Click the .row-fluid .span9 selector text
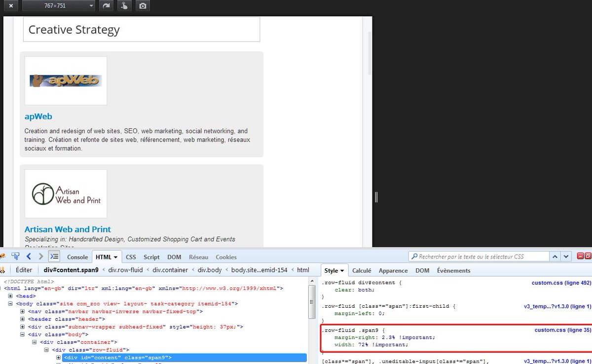 [x=349, y=330]
